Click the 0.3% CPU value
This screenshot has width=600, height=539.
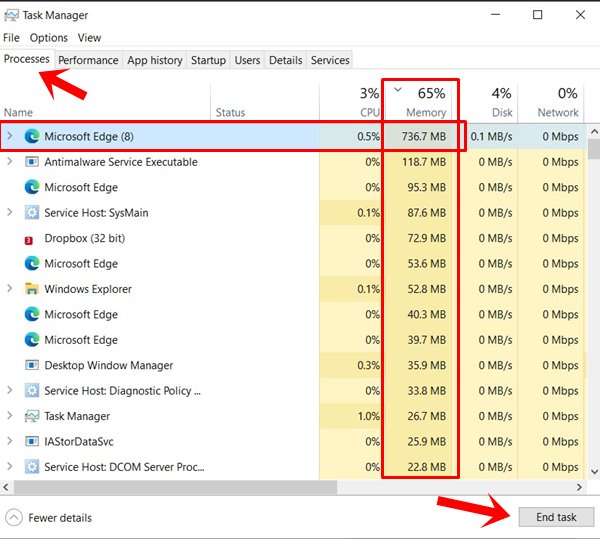tap(368, 365)
